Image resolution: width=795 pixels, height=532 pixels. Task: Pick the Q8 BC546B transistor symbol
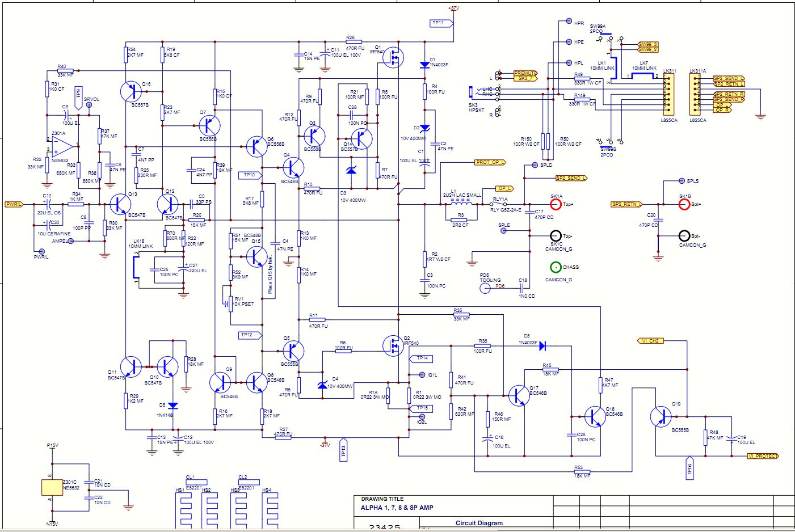(x=257, y=383)
